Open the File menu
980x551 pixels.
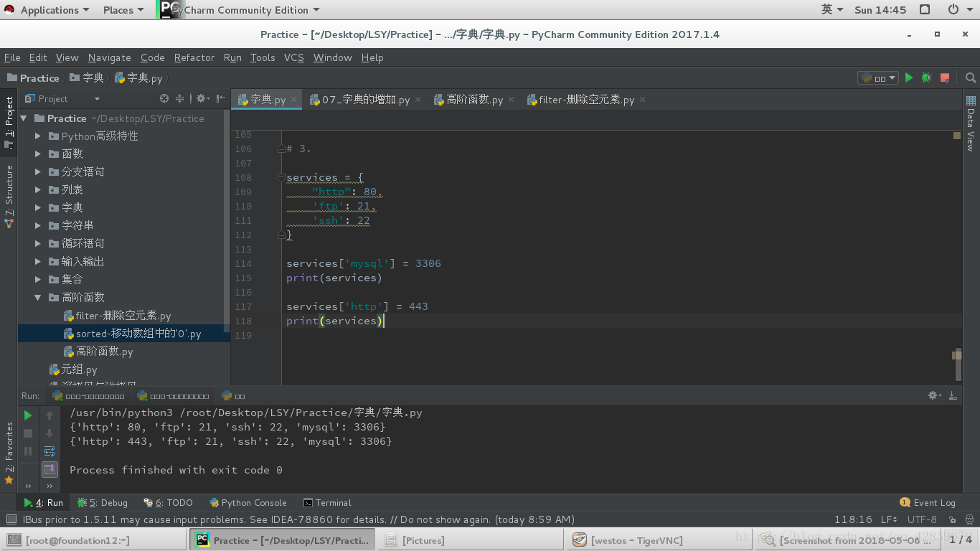(x=12, y=57)
